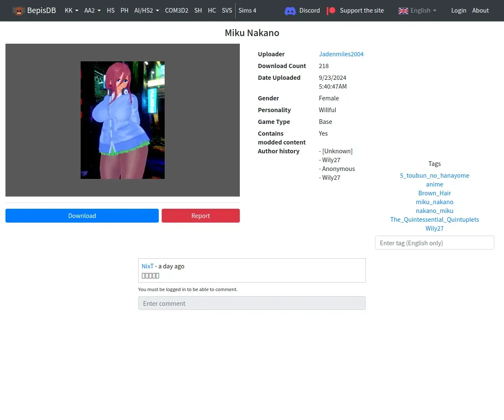Click the red Report button

201,215
